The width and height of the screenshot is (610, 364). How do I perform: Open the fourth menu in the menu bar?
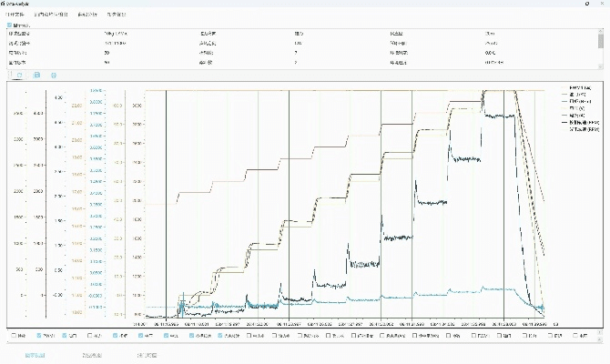117,15
